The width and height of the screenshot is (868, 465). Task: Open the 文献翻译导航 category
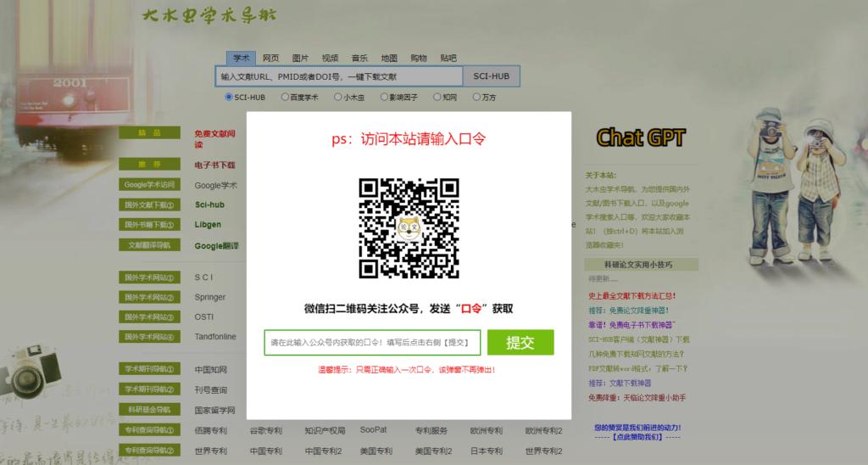click(149, 245)
